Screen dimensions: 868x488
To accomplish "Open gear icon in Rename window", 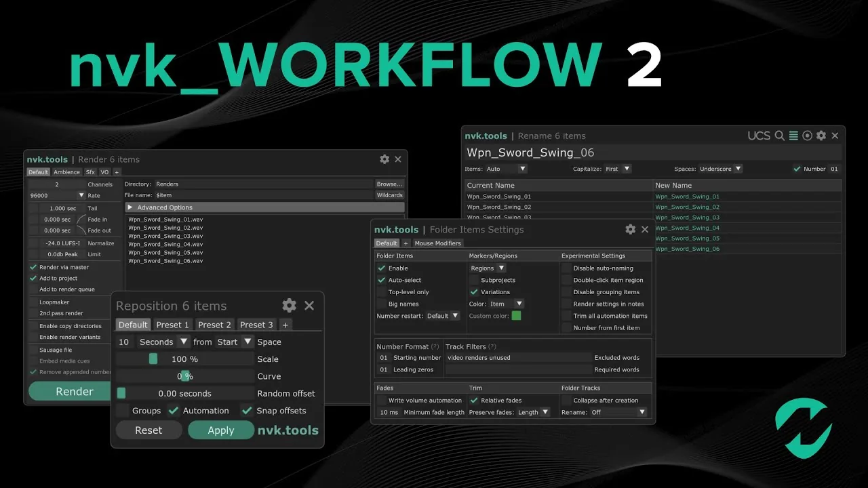I will [x=821, y=136].
